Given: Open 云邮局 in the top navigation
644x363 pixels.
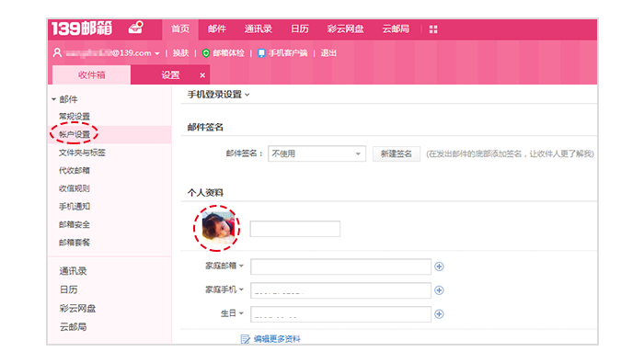Looking at the screenshot, I should (396, 29).
